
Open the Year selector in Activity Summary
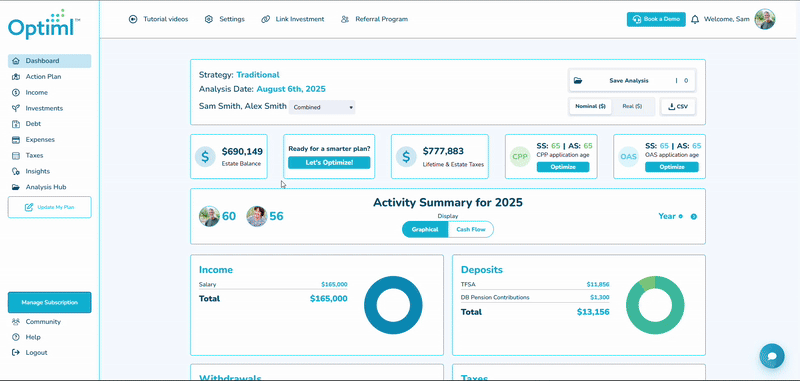click(x=670, y=216)
